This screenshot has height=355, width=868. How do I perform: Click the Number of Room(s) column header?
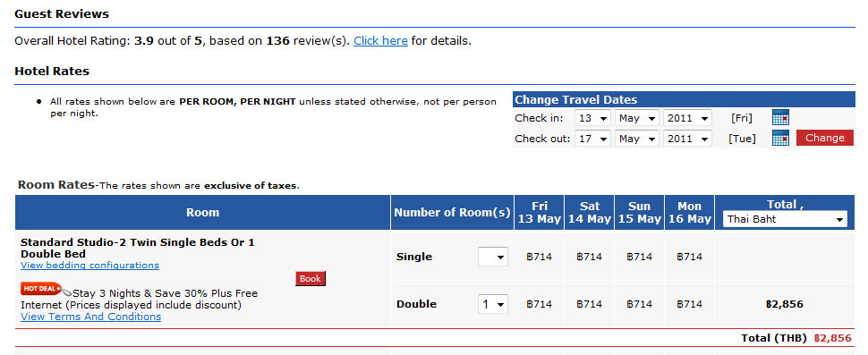452,212
